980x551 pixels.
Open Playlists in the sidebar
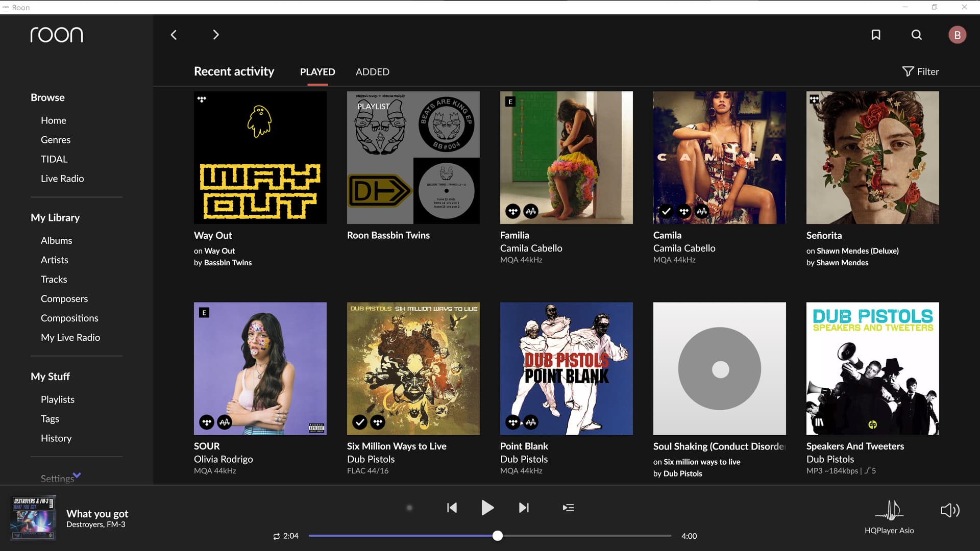[x=58, y=399]
